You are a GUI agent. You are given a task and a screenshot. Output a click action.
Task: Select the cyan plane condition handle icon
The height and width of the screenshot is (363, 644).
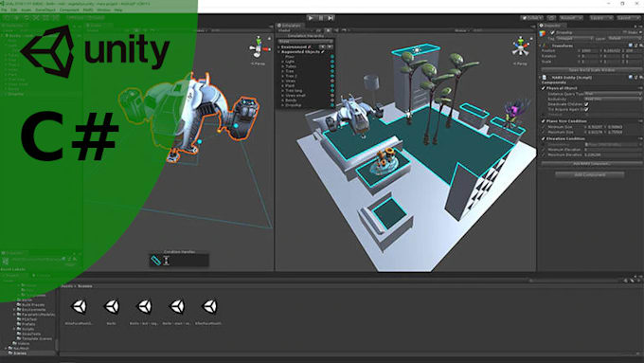coord(156,261)
